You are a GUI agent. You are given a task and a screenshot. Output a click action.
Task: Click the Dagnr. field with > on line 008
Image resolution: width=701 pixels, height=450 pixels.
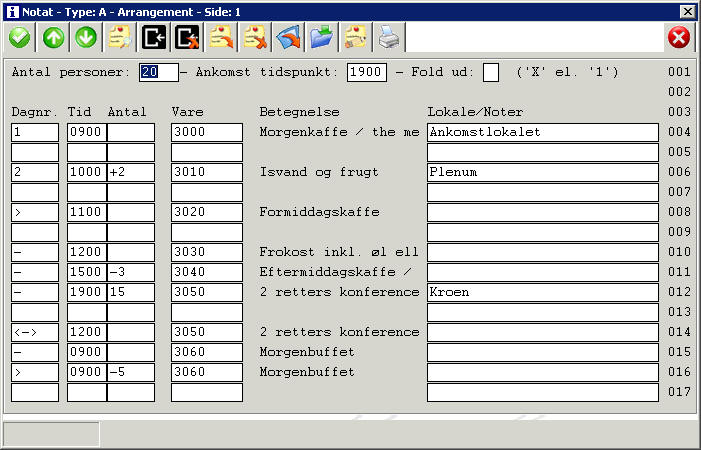(x=35, y=212)
